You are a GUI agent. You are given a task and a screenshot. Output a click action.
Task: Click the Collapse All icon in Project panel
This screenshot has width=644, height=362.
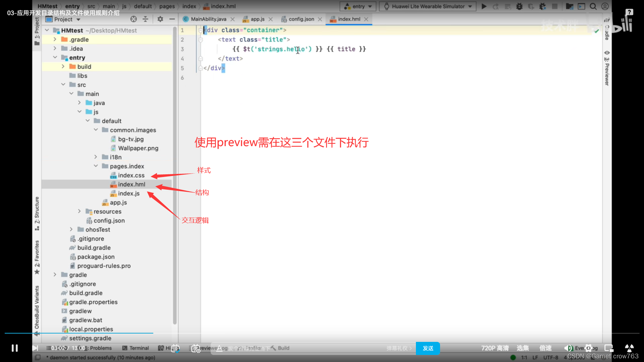[145, 19]
